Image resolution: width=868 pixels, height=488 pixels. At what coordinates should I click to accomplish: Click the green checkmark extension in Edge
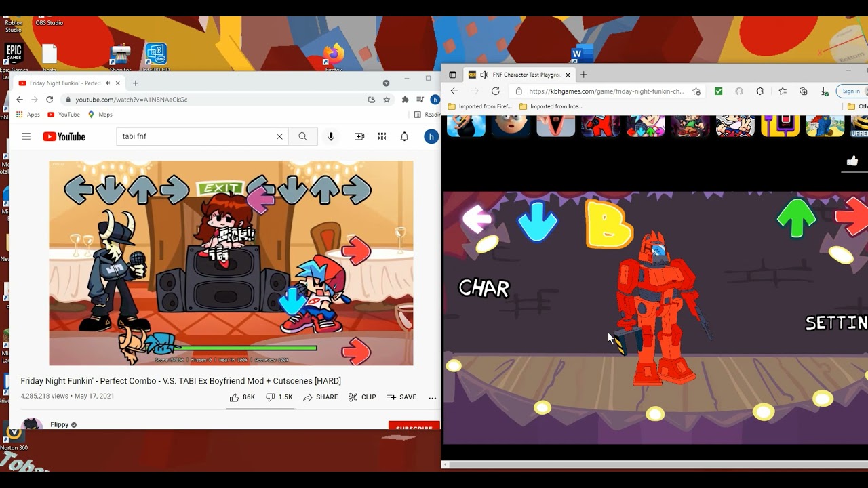point(718,91)
